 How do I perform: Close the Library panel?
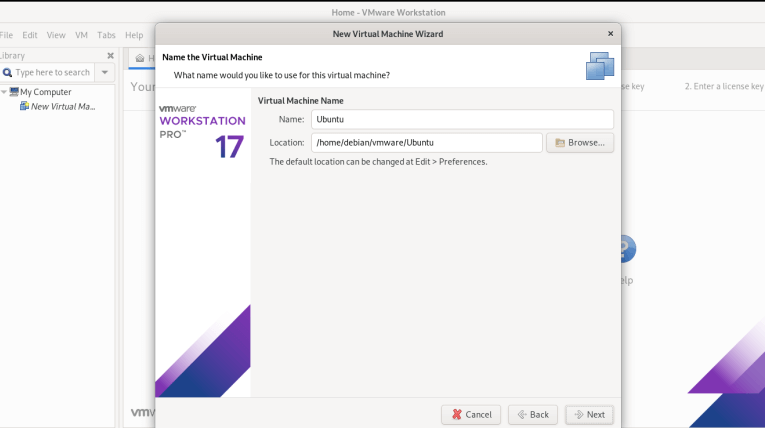[x=110, y=56]
